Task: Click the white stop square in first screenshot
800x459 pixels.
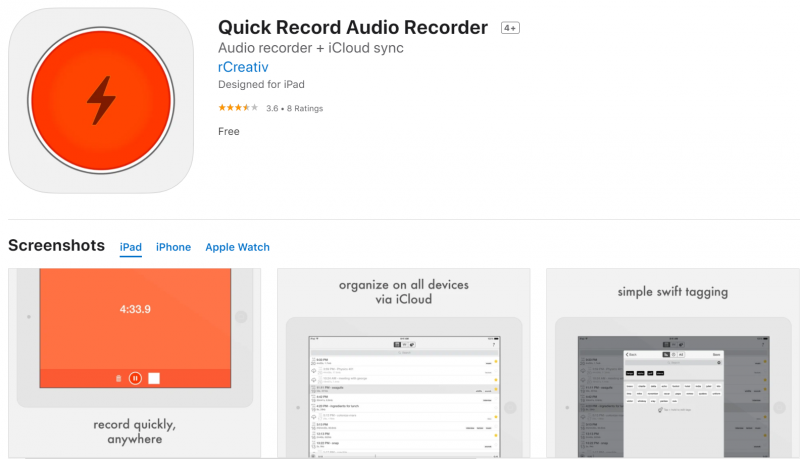Action: click(x=154, y=378)
